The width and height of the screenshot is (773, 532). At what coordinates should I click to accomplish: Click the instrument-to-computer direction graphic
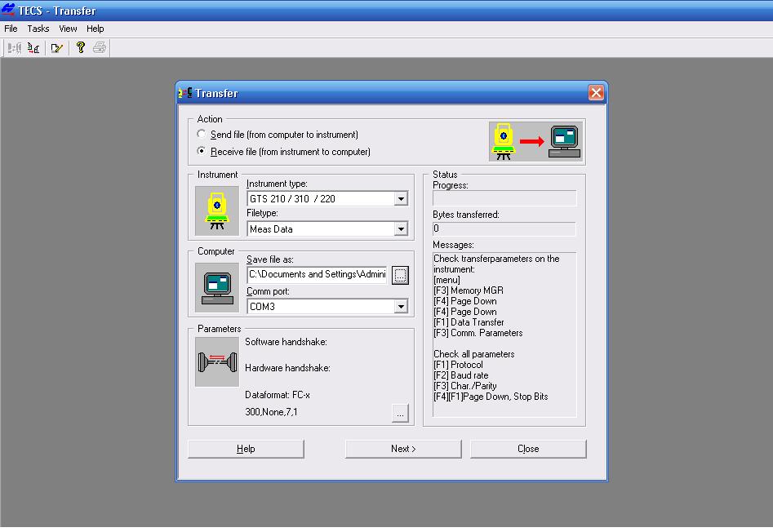point(537,141)
